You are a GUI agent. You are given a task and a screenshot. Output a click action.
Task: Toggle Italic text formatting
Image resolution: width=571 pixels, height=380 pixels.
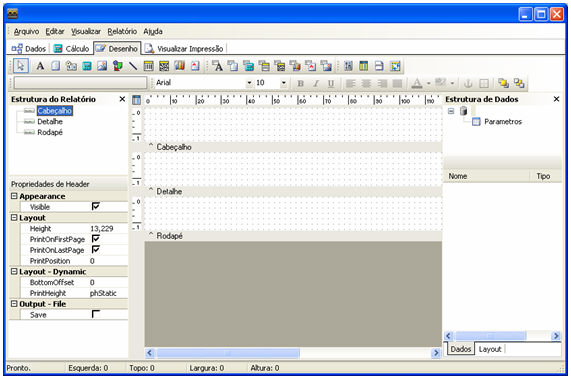316,83
